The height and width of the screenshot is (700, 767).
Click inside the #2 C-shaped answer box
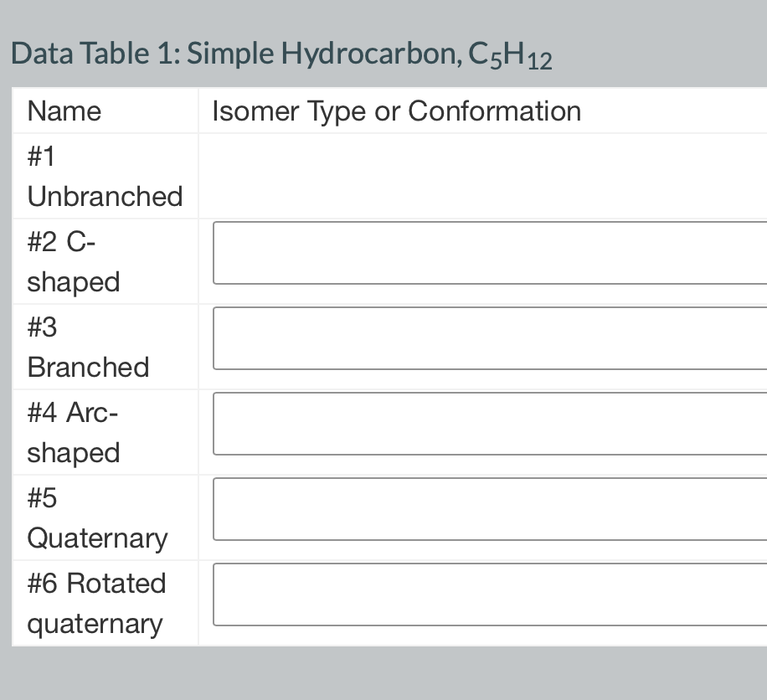point(486,252)
